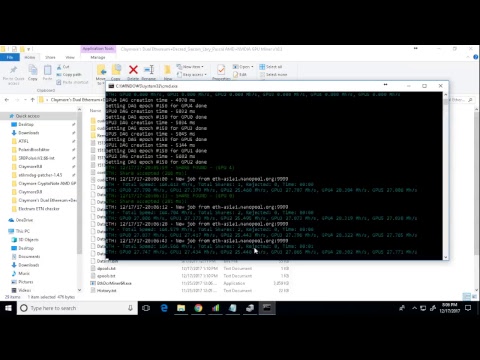Open the Easy access dropdown
Image resolution: width=480 pixels, height=360 pixels.
pos(192,74)
